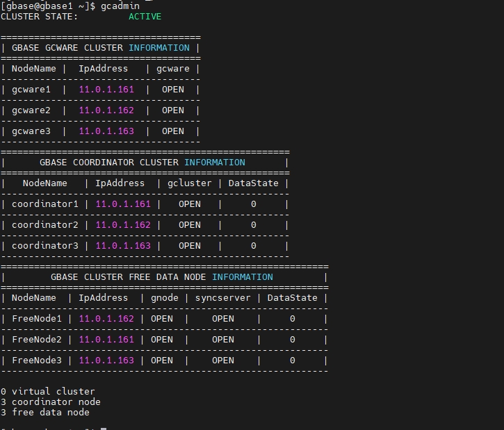This screenshot has height=430, width=504.
Task: Click IP 11.0.1.162 in FreeNode1 row
Action: coord(106,319)
